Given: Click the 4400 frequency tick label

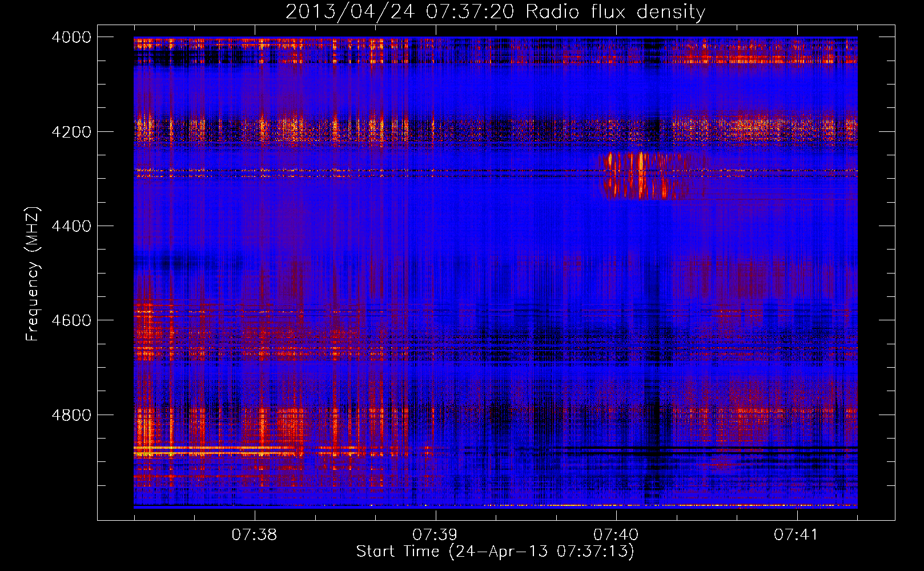Looking at the screenshot, I should (71, 226).
